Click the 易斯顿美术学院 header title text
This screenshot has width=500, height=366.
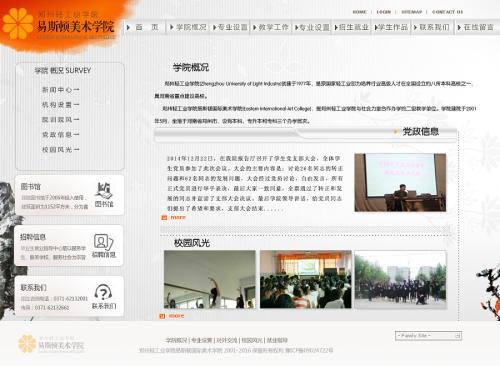(x=76, y=27)
